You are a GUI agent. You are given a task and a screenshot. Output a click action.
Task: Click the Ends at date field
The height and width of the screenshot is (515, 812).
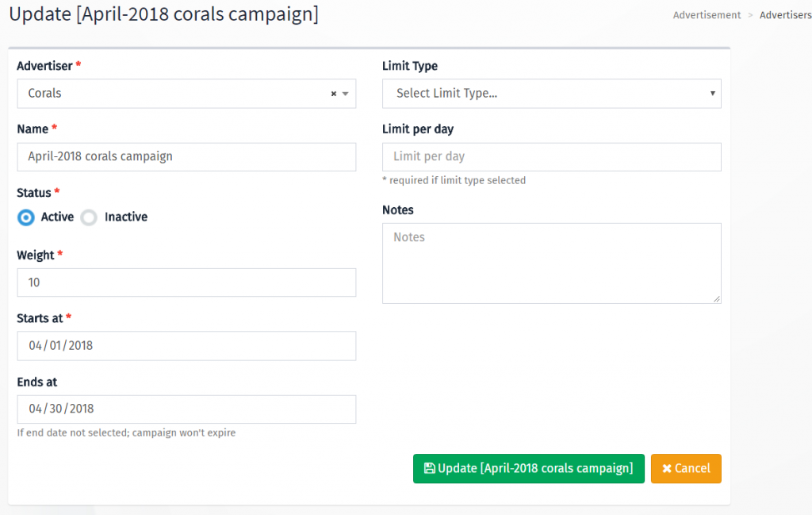pyautogui.click(x=186, y=409)
